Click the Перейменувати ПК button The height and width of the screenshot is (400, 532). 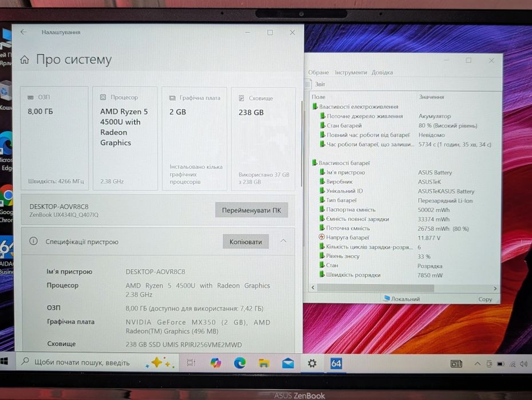pos(251,210)
